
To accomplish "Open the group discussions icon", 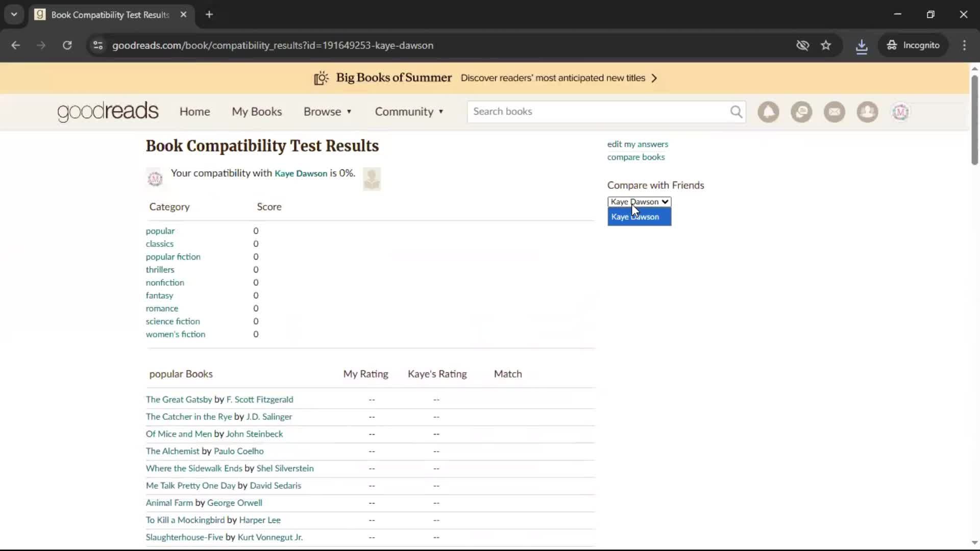I will coord(801,112).
